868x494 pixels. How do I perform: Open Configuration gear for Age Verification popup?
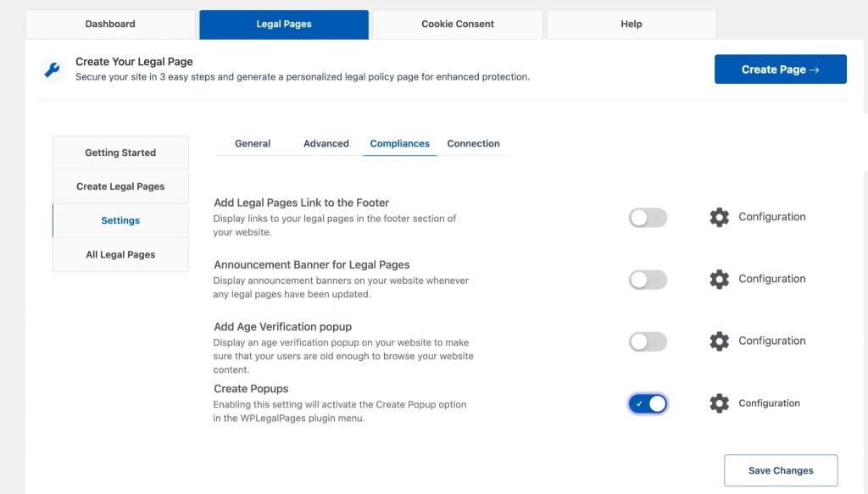point(719,341)
